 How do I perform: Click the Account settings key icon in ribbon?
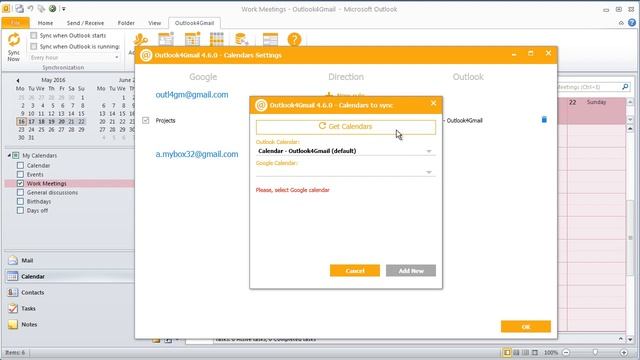(x=140, y=40)
